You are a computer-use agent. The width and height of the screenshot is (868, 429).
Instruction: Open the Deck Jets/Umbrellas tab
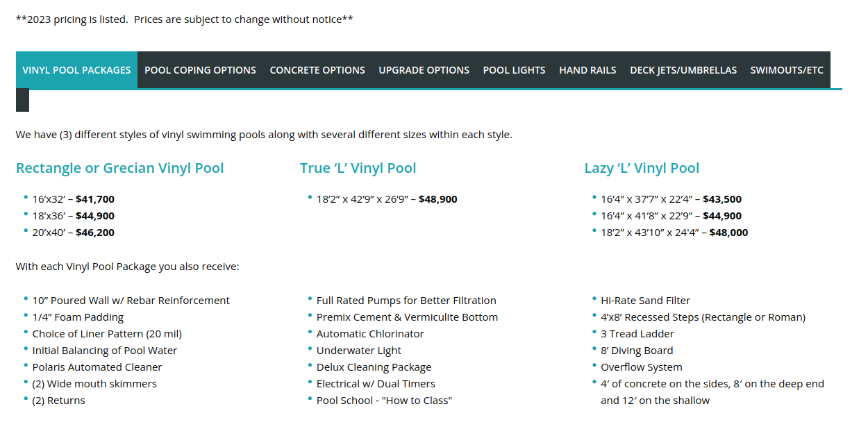683,70
